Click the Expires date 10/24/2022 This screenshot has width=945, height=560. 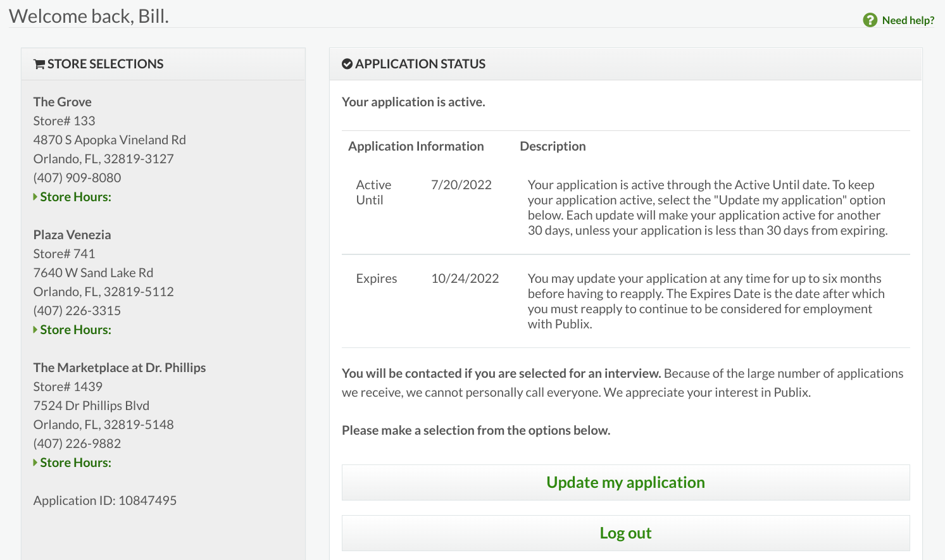click(465, 278)
